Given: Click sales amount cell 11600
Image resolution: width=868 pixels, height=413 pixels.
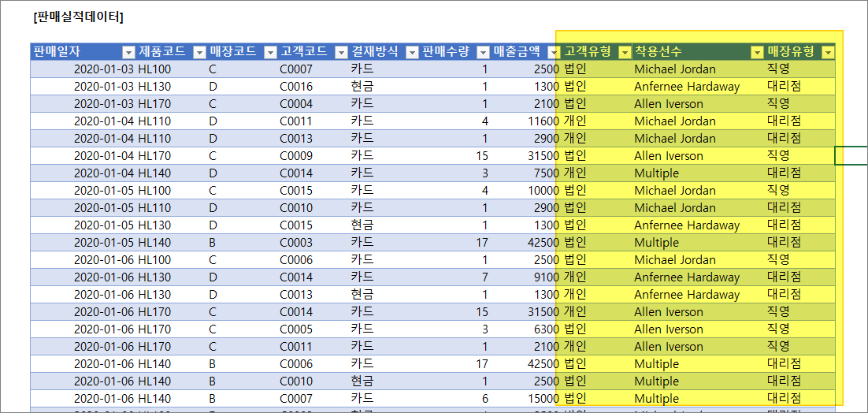Looking at the screenshot, I should tap(526, 121).
